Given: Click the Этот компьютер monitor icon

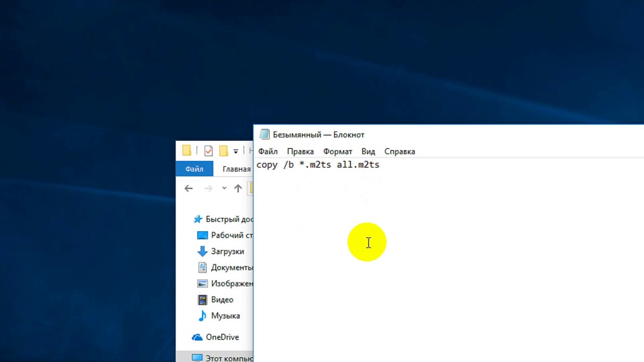Looking at the screenshot, I should [197, 358].
